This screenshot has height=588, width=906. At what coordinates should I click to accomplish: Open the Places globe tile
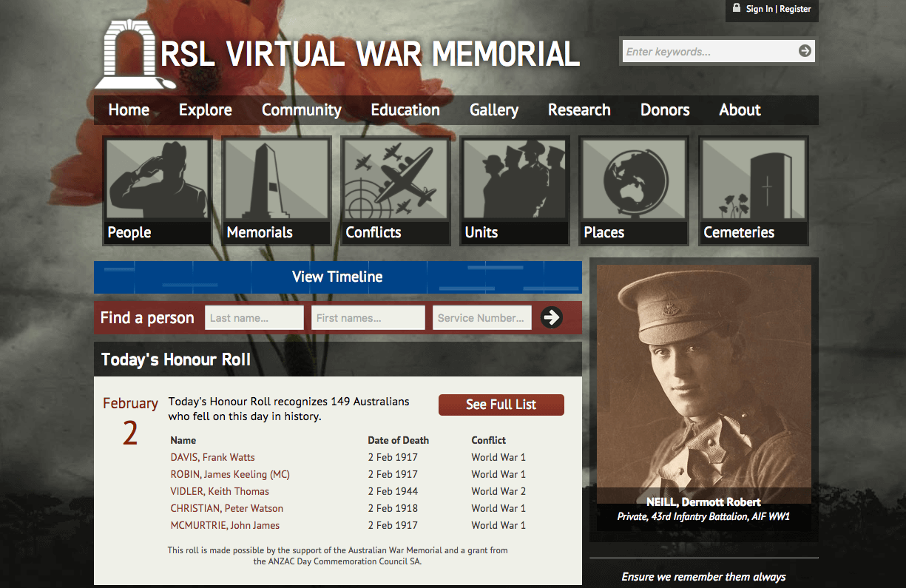[634, 191]
